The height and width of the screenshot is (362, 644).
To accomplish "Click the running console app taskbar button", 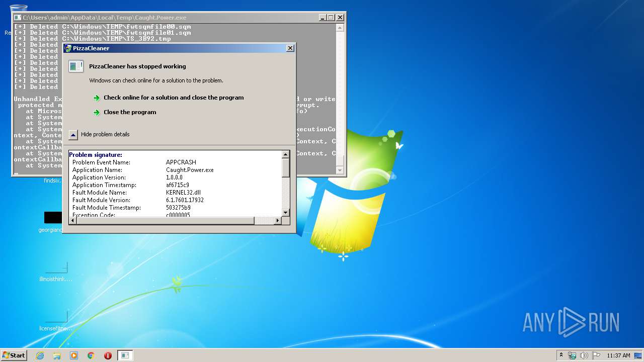I will pyautogui.click(x=125, y=355).
